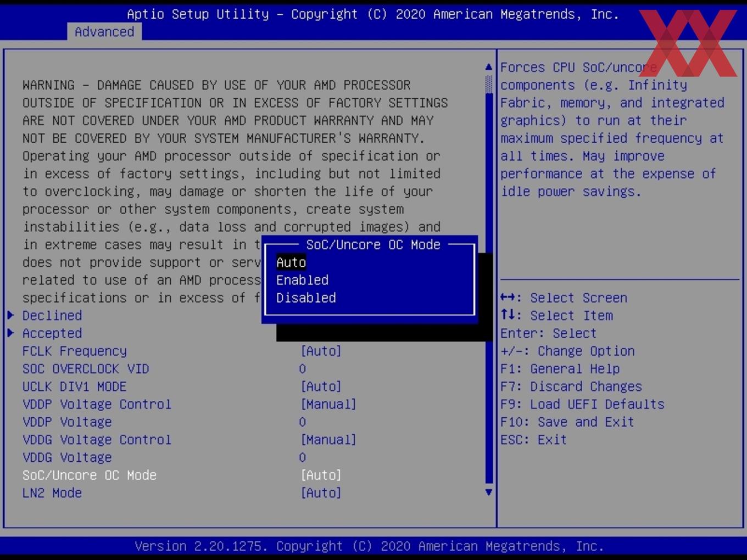Select VDDP Voltage Control label
747x560 pixels.
coord(97,404)
